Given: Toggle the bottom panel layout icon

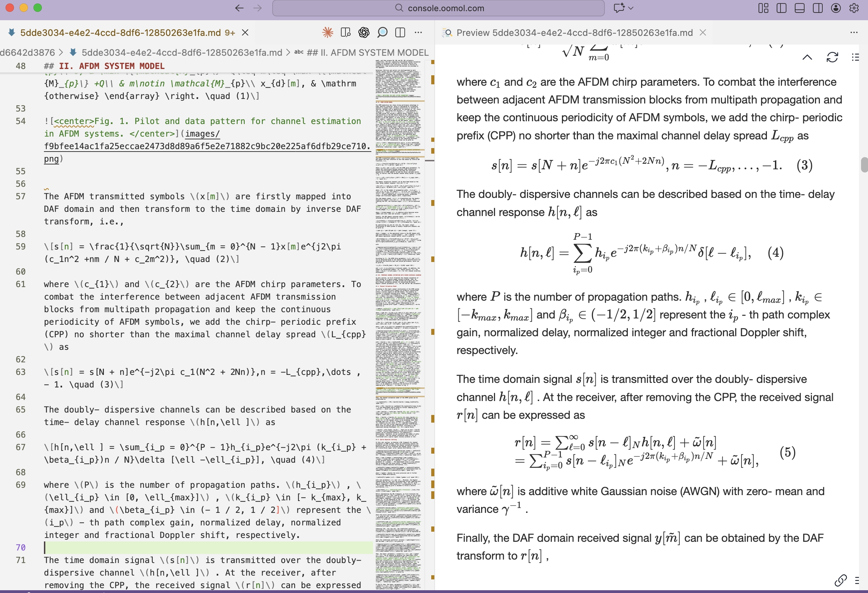Looking at the screenshot, I should (799, 8).
